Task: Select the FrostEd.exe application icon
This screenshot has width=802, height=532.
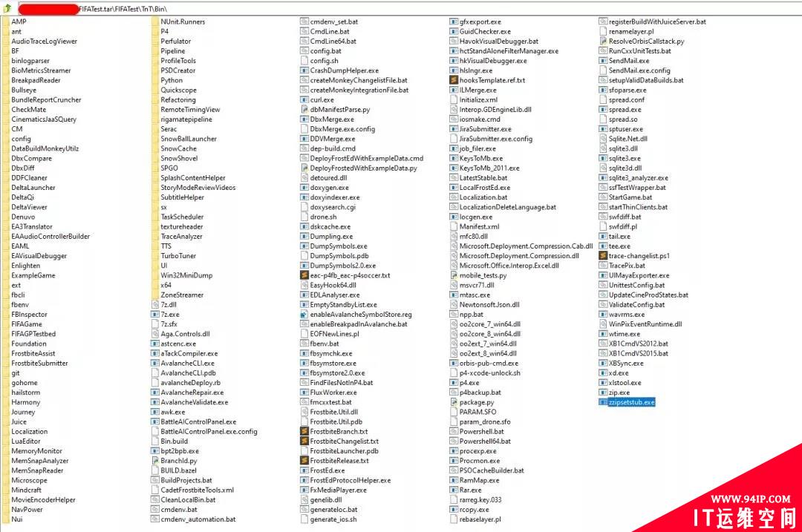Action: click(x=304, y=470)
